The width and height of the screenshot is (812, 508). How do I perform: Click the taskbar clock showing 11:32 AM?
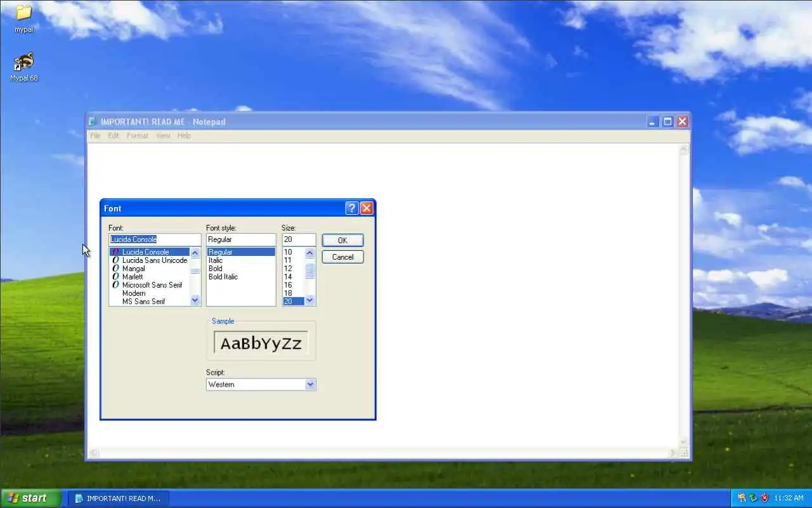pyautogui.click(x=789, y=498)
